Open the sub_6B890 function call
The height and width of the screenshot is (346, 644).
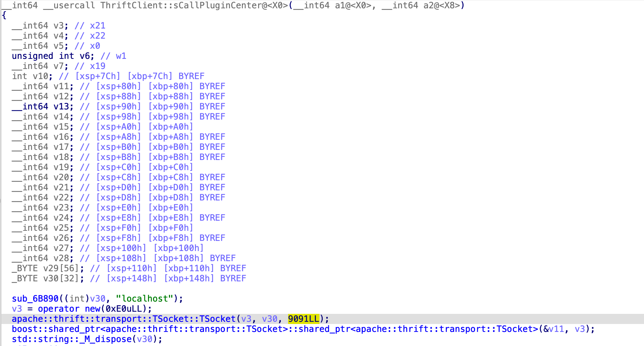pos(35,299)
